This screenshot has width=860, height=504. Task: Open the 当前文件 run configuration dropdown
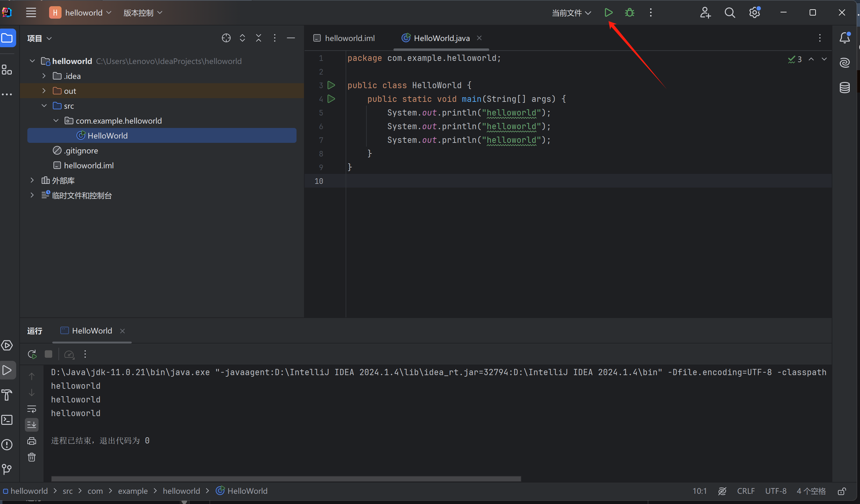(571, 13)
